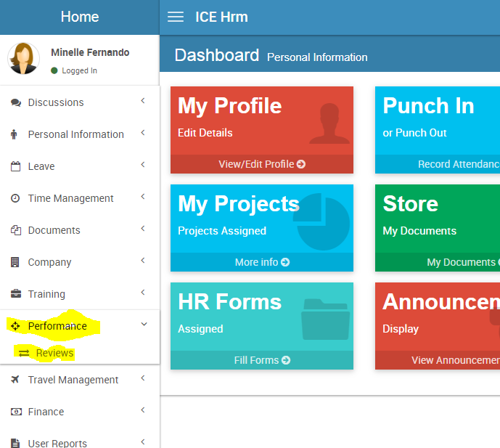The height and width of the screenshot is (448, 500).
Task: Click the folder graphic on HR Forms card
Action: pos(325,319)
